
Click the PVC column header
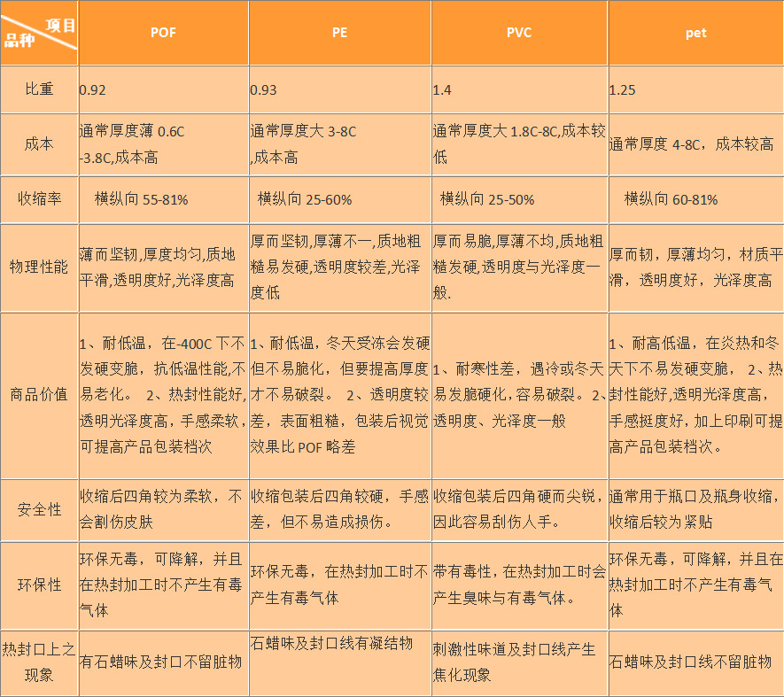pyautogui.click(x=519, y=33)
